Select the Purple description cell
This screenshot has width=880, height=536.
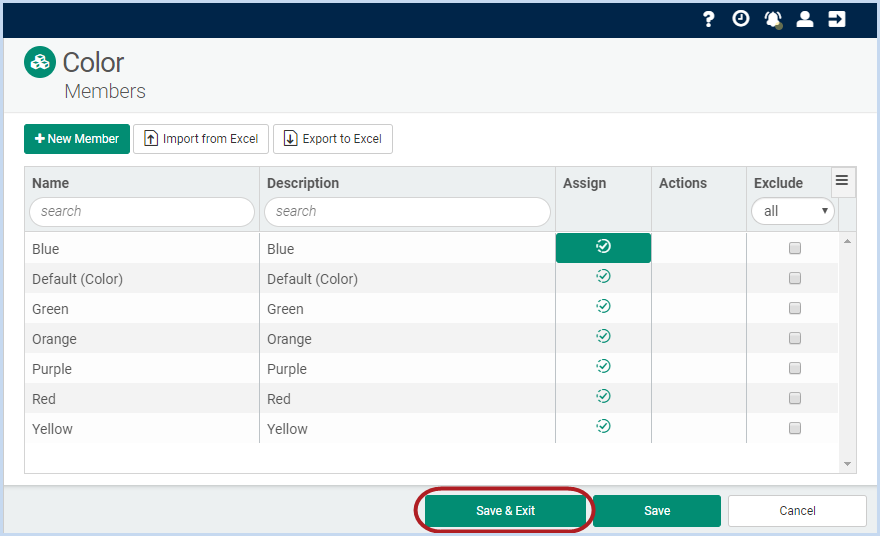[407, 368]
